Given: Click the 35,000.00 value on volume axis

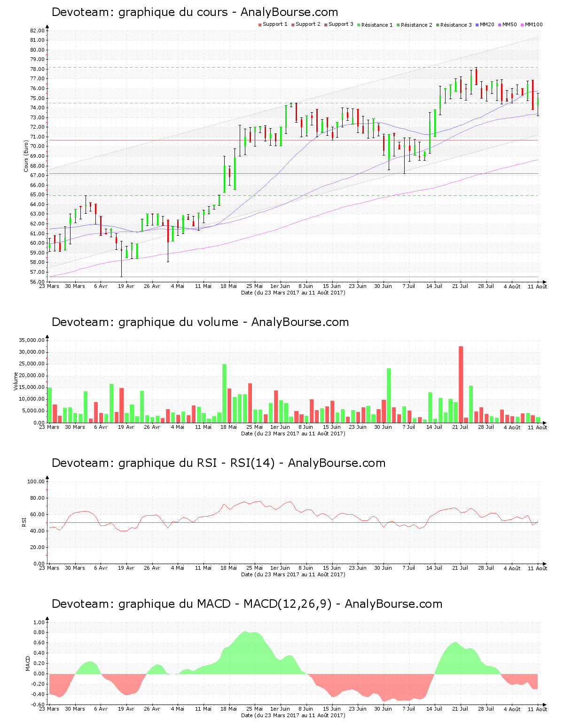Looking at the screenshot, I should click(x=32, y=340).
